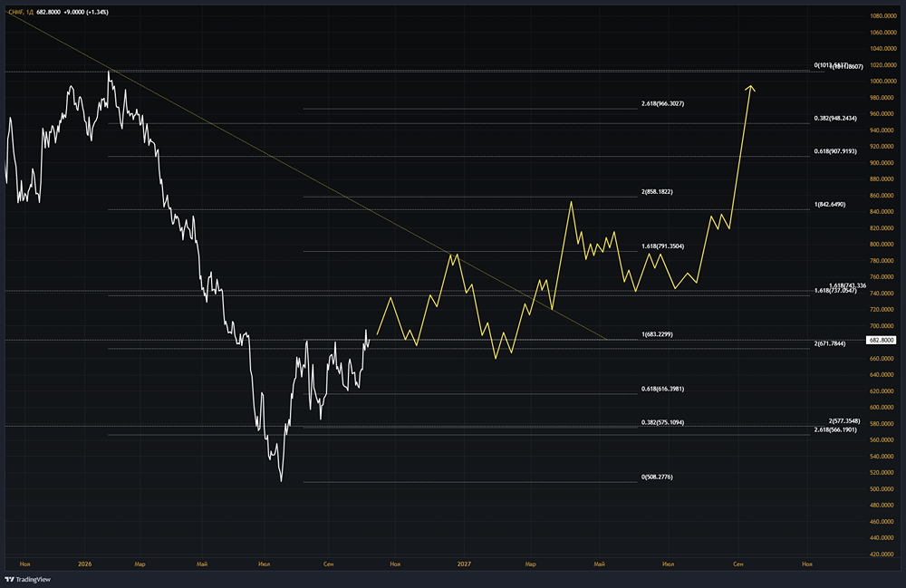Select the Июл label after 2026

(264, 564)
